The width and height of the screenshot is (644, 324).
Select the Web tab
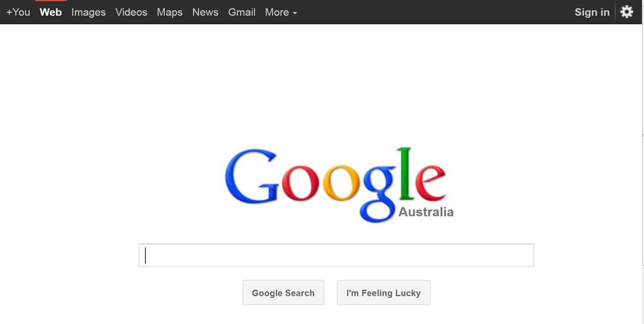[51, 12]
